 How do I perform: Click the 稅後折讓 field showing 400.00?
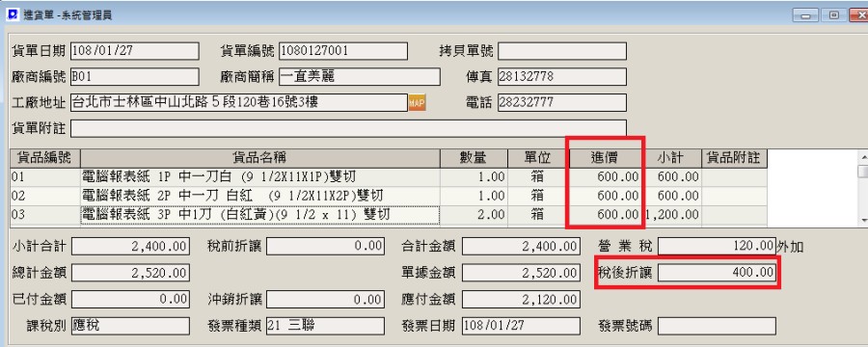tap(717, 272)
